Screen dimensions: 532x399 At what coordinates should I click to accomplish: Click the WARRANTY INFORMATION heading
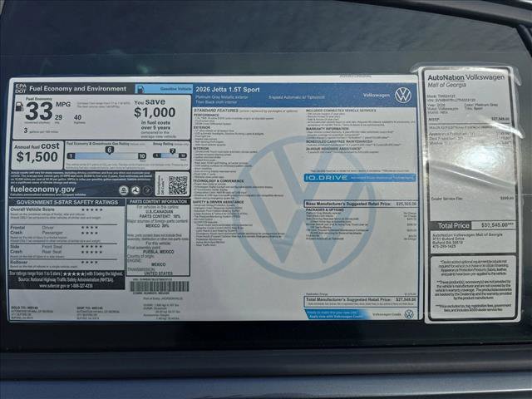[327, 129]
